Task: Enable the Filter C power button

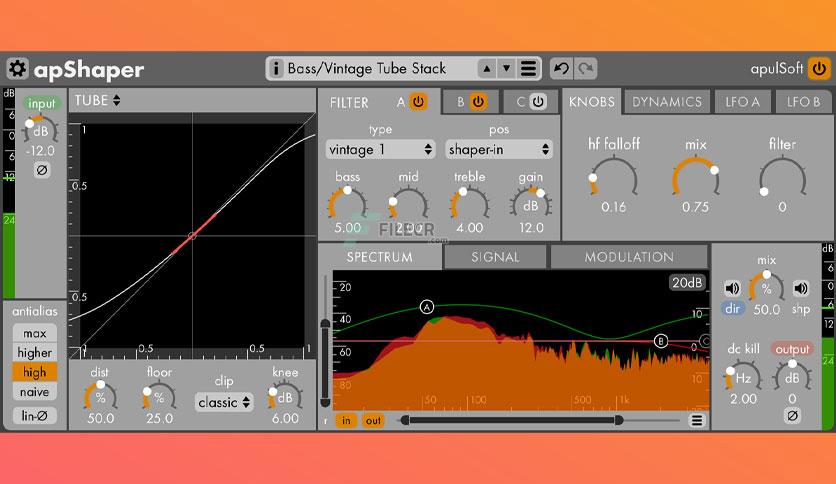Action: tap(538, 101)
